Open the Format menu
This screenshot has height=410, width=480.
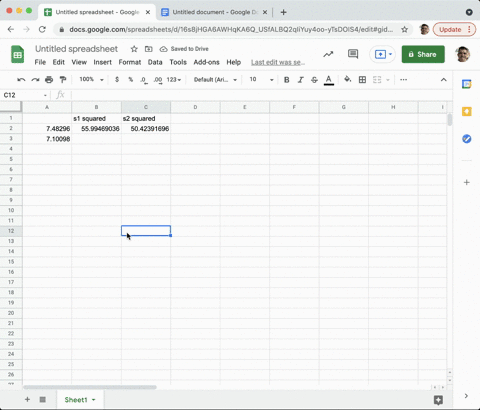[130, 62]
